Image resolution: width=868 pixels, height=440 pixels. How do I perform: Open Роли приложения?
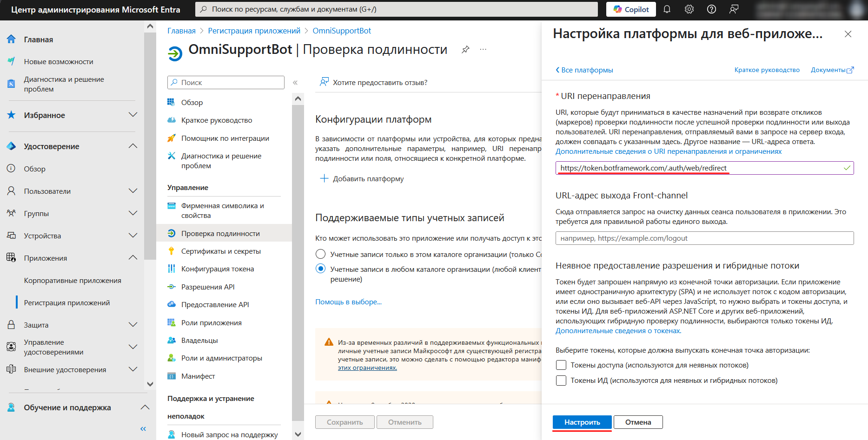211,323
